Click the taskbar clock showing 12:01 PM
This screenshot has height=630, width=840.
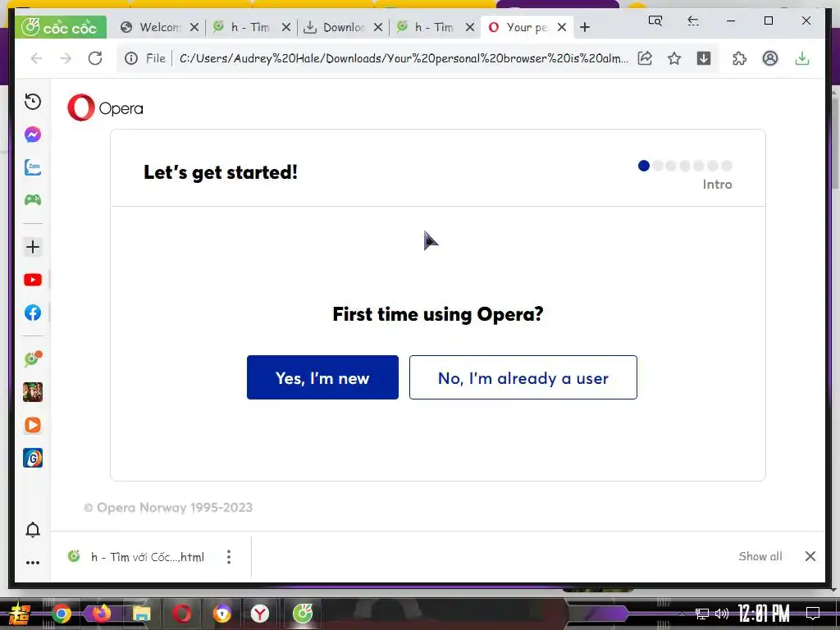pyautogui.click(x=764, y=614)
